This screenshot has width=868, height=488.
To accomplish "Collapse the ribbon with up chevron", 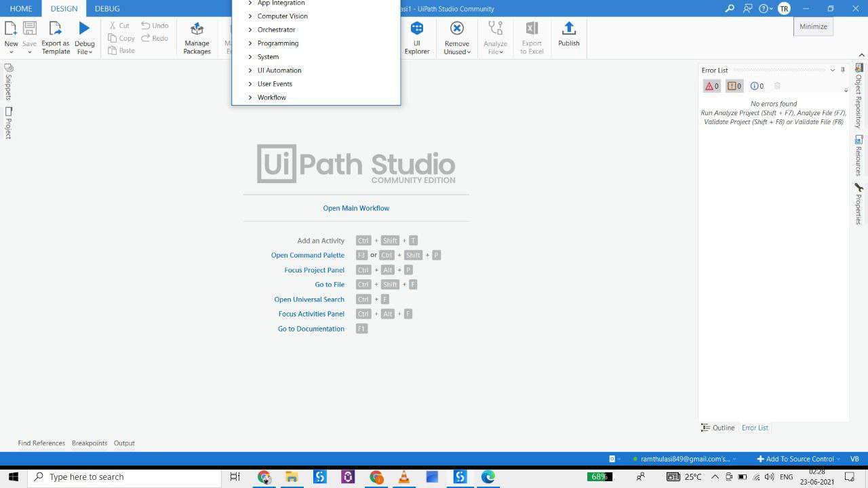I will click(x=862, y=56).
